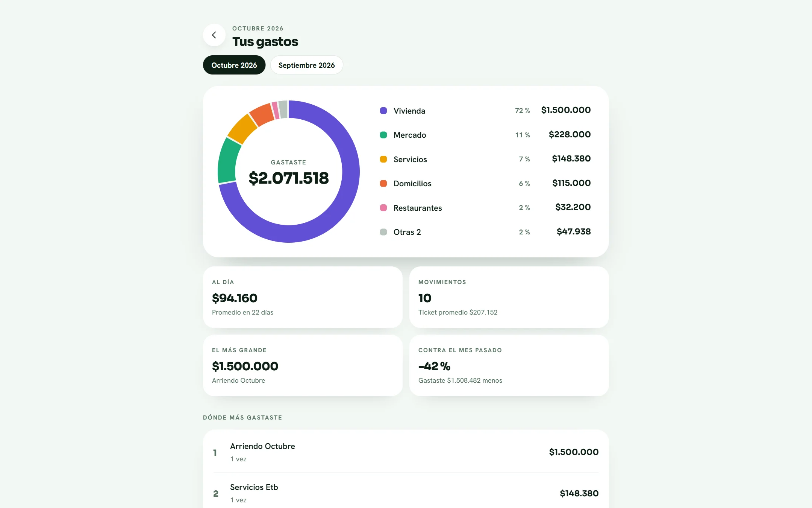The width and height of the screenshot is (812, 508).
Task: Click the yellow Servicios legend dot
Action: 383,159
